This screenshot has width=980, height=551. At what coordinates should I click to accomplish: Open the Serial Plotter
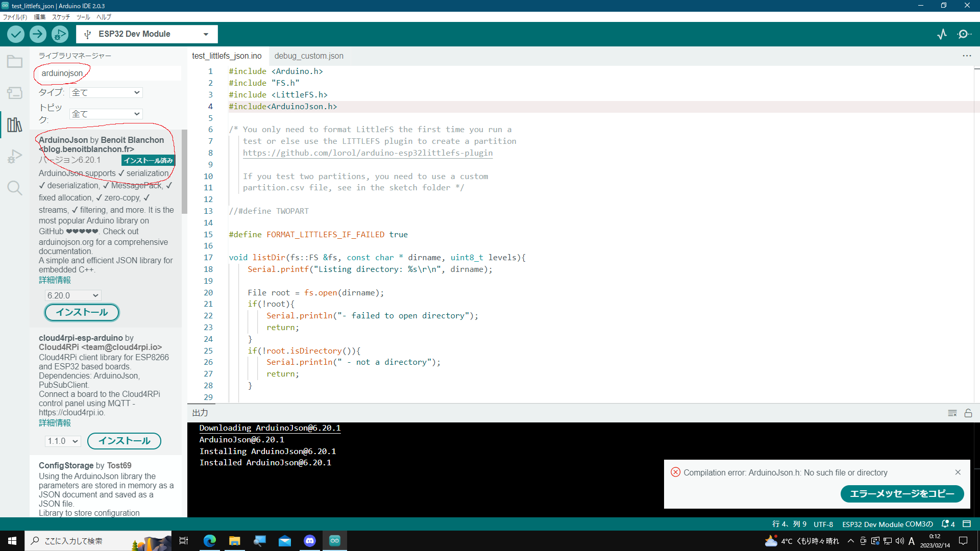click(942, 34)
